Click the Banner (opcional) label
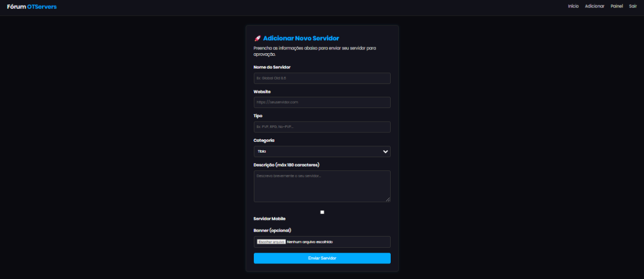This screenshot has height=279, width=644. coord(272,231)
